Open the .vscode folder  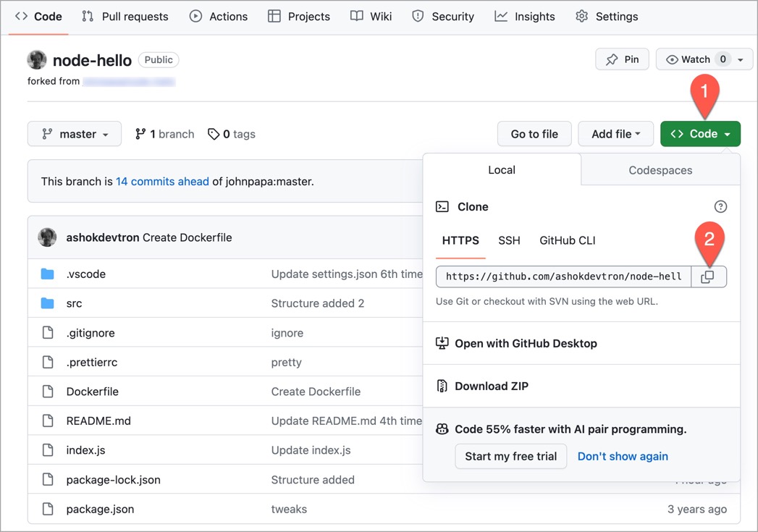(86, 274)
